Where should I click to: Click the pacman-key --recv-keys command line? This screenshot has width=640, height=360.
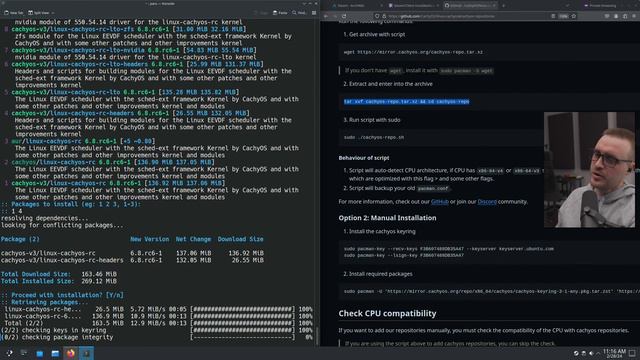coord(449,249)
